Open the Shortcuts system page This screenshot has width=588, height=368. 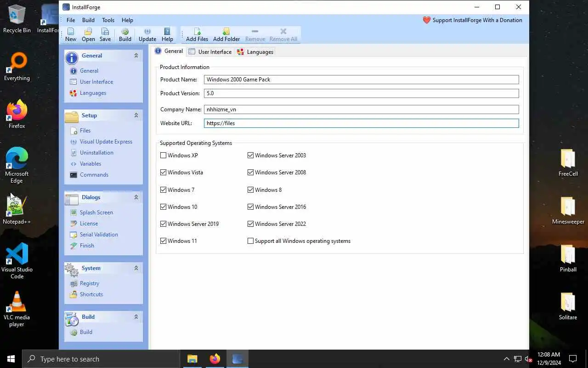[91, 294]
